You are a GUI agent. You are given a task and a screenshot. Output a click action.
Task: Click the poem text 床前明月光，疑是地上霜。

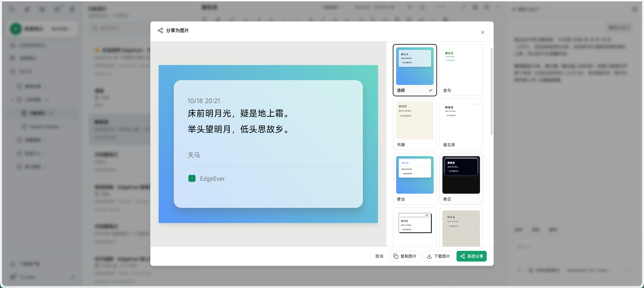point(238,113)
